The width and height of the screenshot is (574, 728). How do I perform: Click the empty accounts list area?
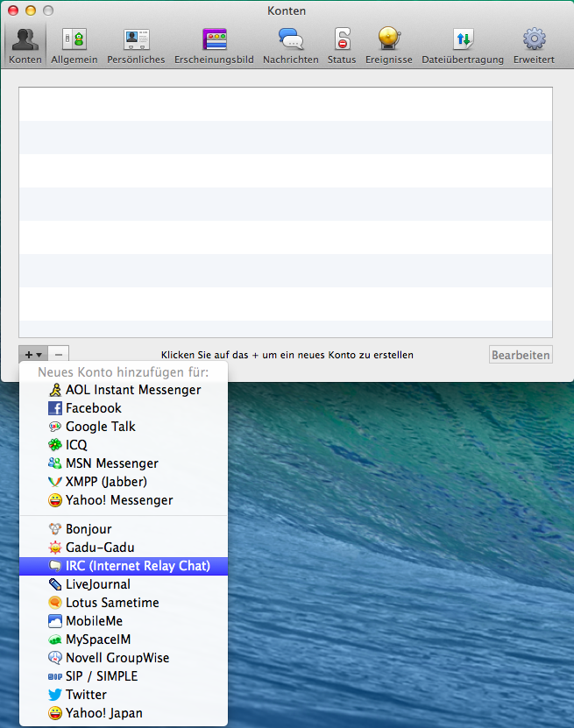[x=285, y=210]
